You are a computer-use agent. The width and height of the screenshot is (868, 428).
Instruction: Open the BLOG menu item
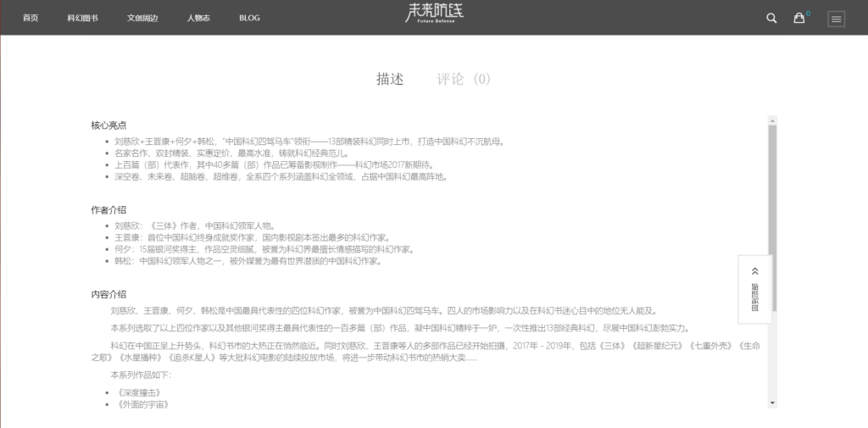249,18
